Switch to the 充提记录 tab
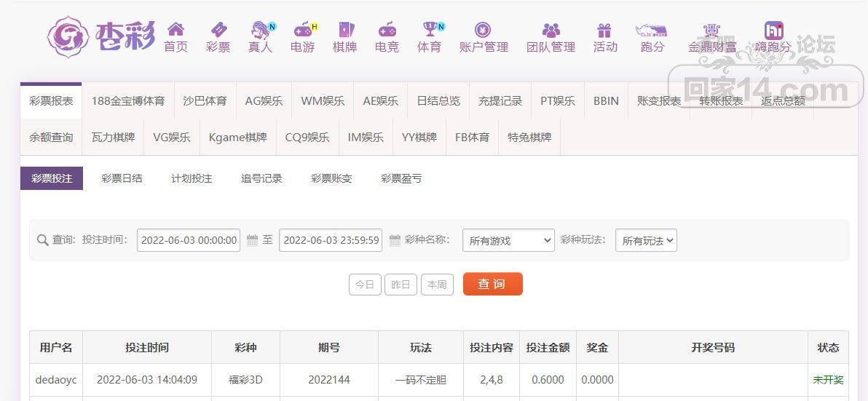 pyautogui.click(x=500, y=101)
